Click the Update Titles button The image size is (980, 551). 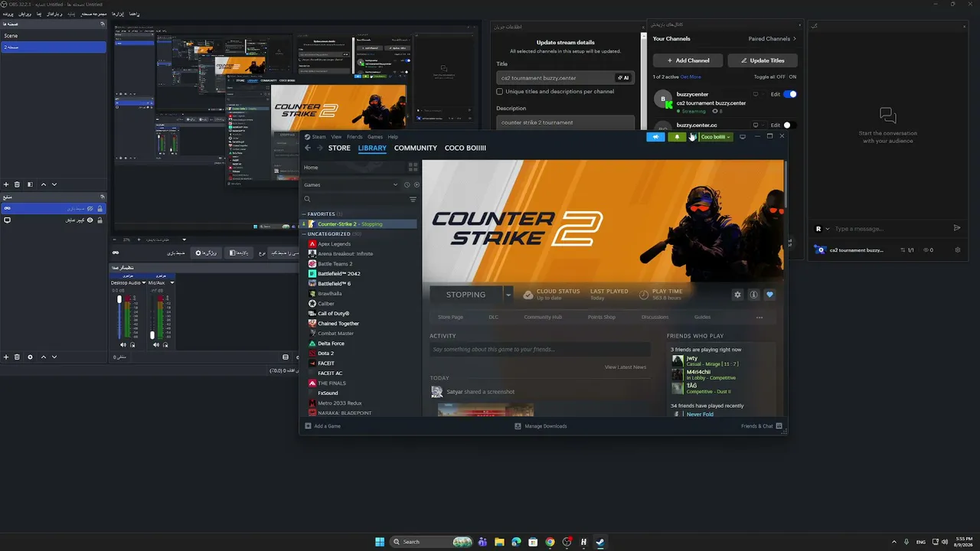pyautogui.click(x=763, y=60)
